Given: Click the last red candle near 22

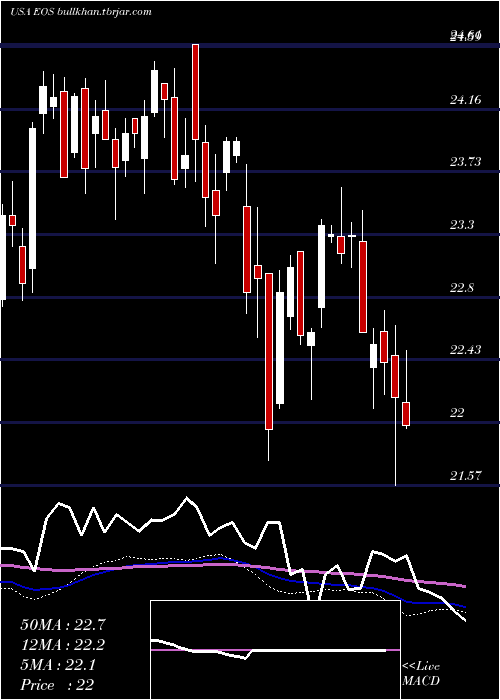Looking at the screenshot, I should click(406, 414).
